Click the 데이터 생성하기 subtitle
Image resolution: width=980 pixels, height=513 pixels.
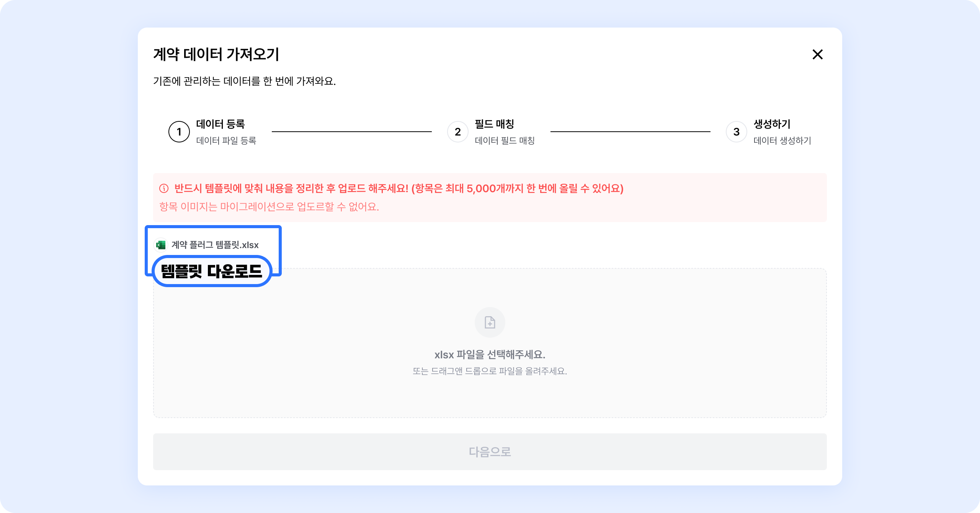782,141
